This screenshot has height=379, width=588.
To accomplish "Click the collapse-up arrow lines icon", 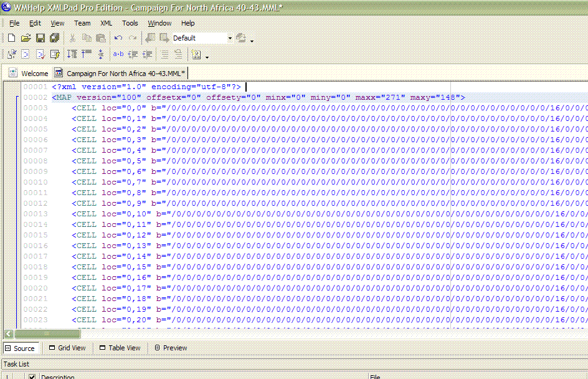I will click(87, 54).
